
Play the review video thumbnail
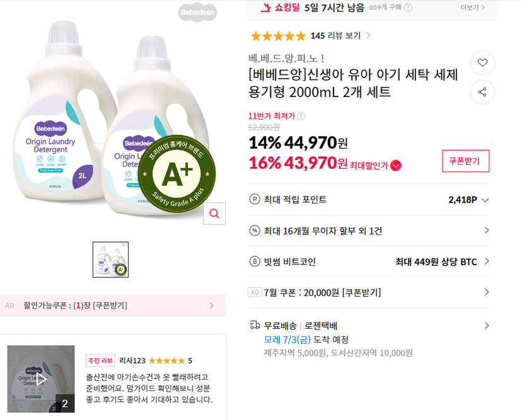[x=41, y=379]
